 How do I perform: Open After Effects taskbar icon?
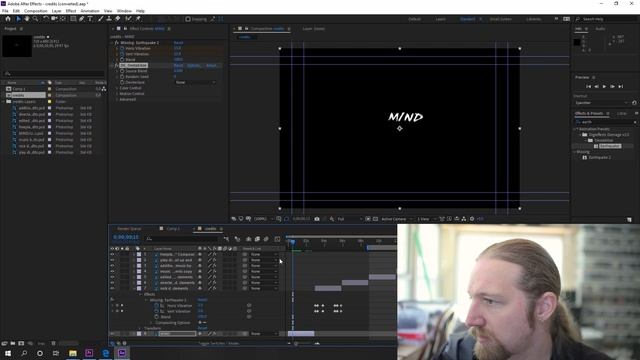pyautogui.click(x=122, y=353)
